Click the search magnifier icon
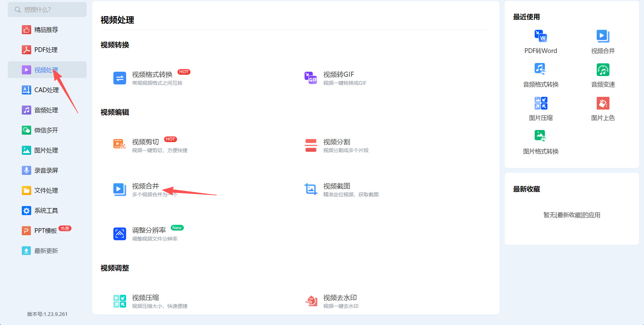 coord(18,10)
